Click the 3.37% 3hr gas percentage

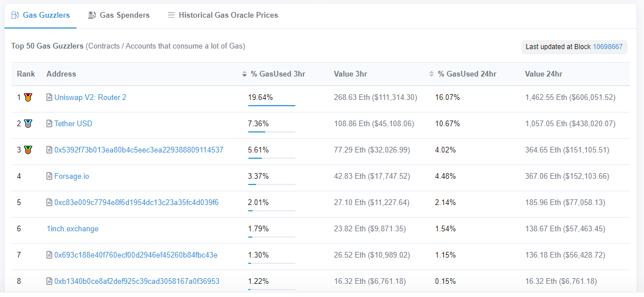click(258, 176)
